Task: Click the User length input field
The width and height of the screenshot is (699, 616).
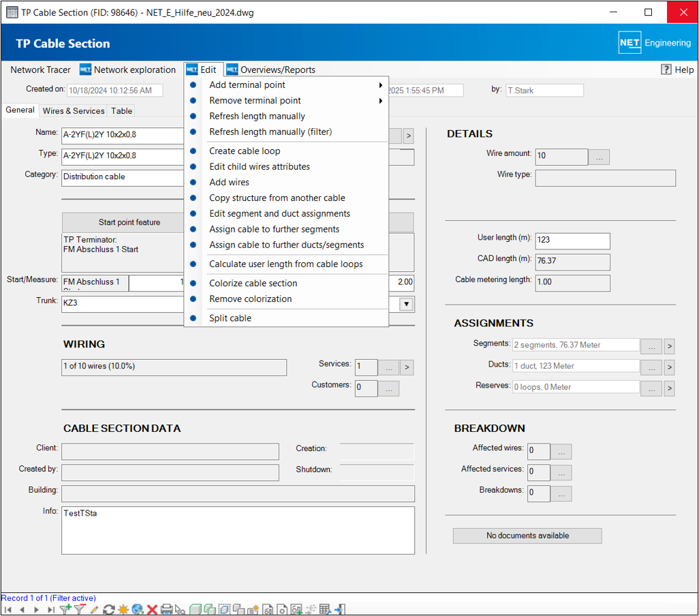Action: coord(572,241)
